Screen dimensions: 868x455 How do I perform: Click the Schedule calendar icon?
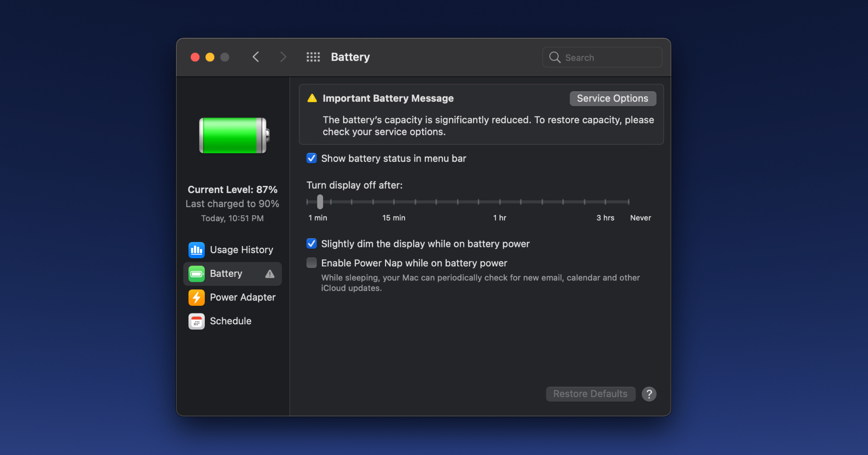[x=197, y=321]
